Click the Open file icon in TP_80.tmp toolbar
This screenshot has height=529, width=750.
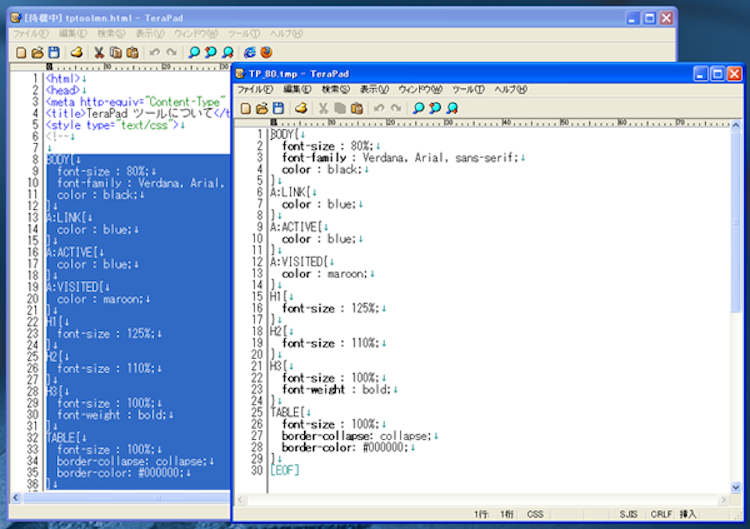[261, 108]
